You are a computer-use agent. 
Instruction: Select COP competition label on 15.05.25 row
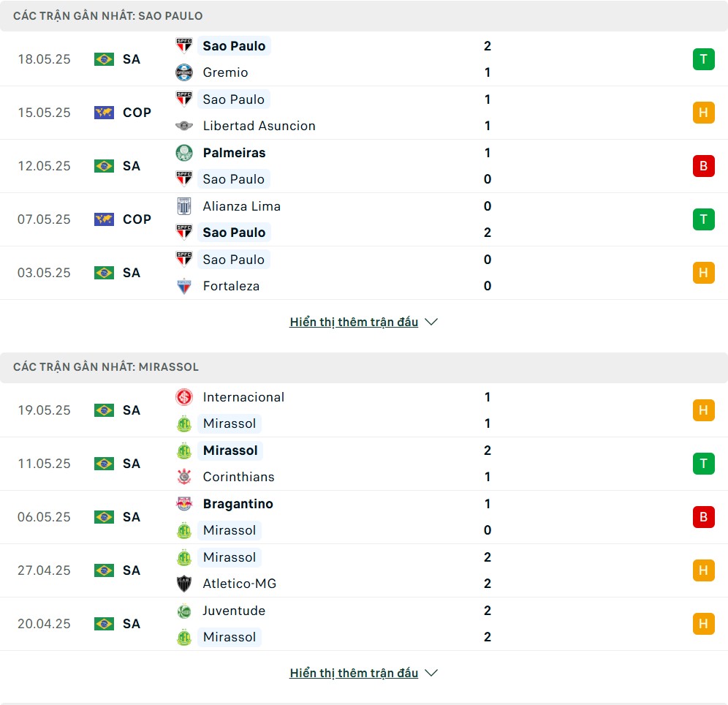pyautogui.click(x=137, y=113)
